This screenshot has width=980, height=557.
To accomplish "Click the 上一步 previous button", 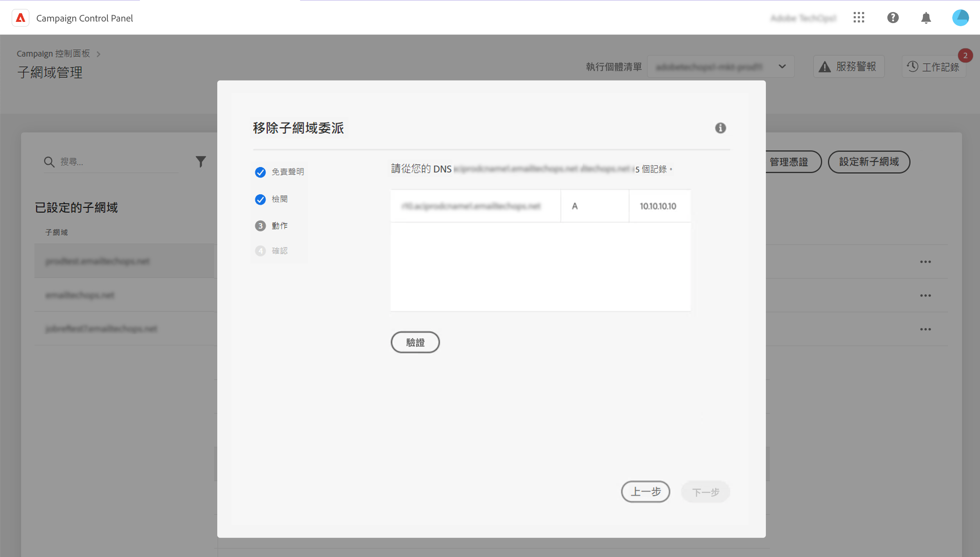I will [645, 491].
